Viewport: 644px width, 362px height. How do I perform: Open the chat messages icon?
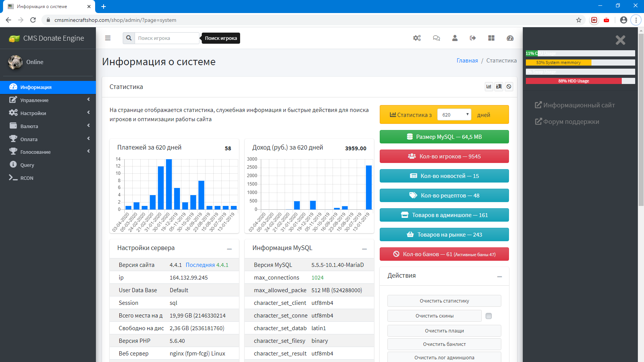coord(436,38)
